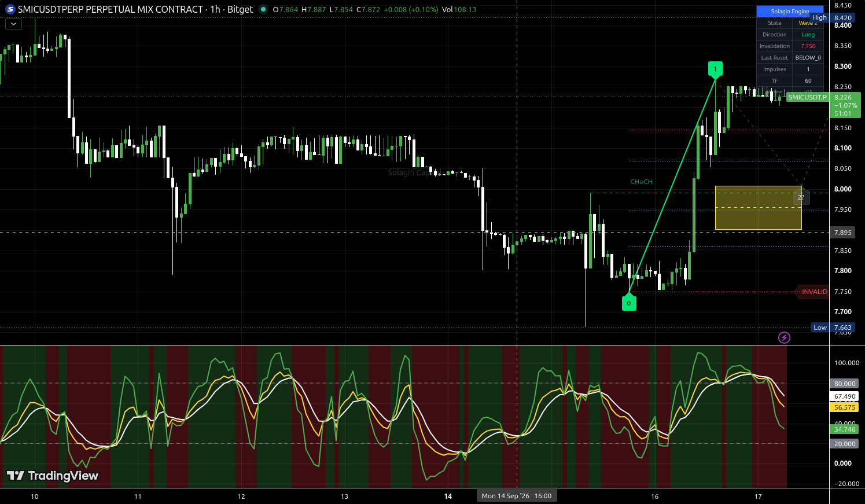Click date 16 on the time axis
This screenshot has width=865, height=504.
654,496
